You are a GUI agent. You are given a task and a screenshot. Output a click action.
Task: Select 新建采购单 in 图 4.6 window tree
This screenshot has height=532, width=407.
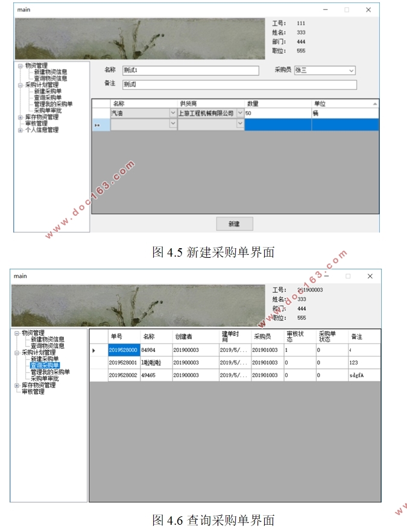pyautogui.click(x=45, y=360)
